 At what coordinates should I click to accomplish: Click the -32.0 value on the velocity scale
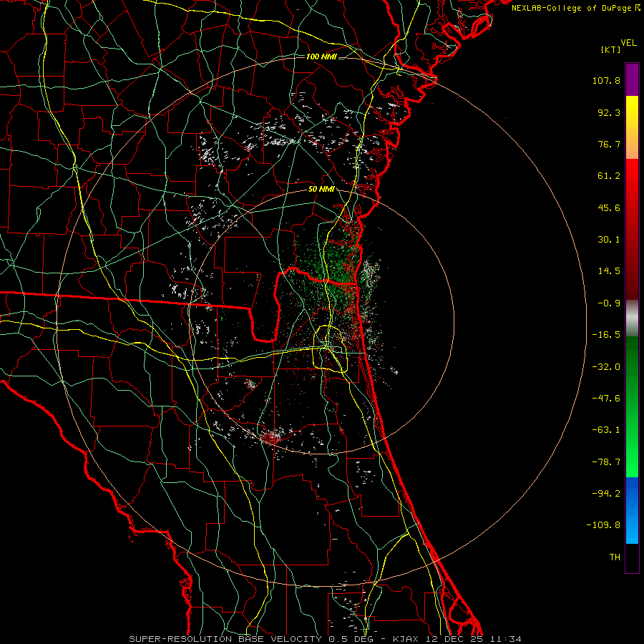pyautogui.click(x=606, y=367)
